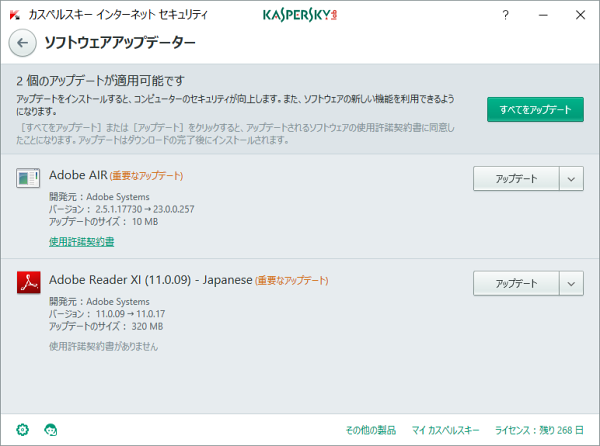This screenshot has width=600, height=446.
Task: Click the version 11.0.09 → 11.0.17 text
Action: [x=130, y=314]
